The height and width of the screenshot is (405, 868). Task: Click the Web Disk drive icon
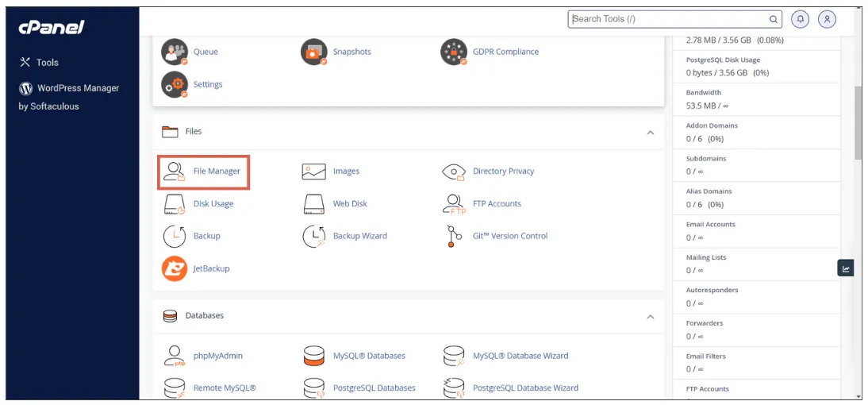pyautogui.click(x=314, y=204)
